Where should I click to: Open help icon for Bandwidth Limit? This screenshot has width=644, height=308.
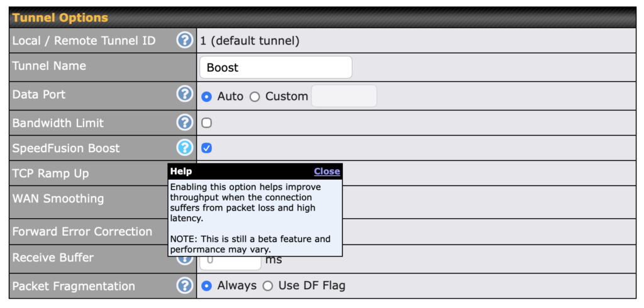[x=185, y=123]
